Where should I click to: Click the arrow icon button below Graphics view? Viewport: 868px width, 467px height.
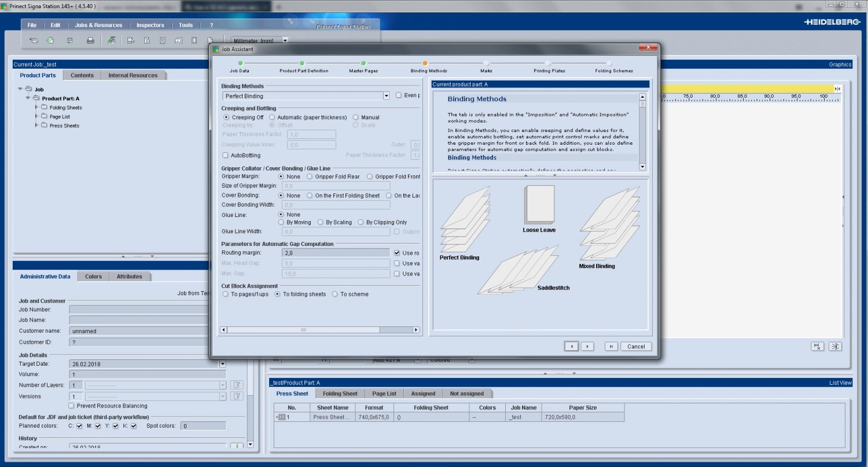(x=835, y=346)
